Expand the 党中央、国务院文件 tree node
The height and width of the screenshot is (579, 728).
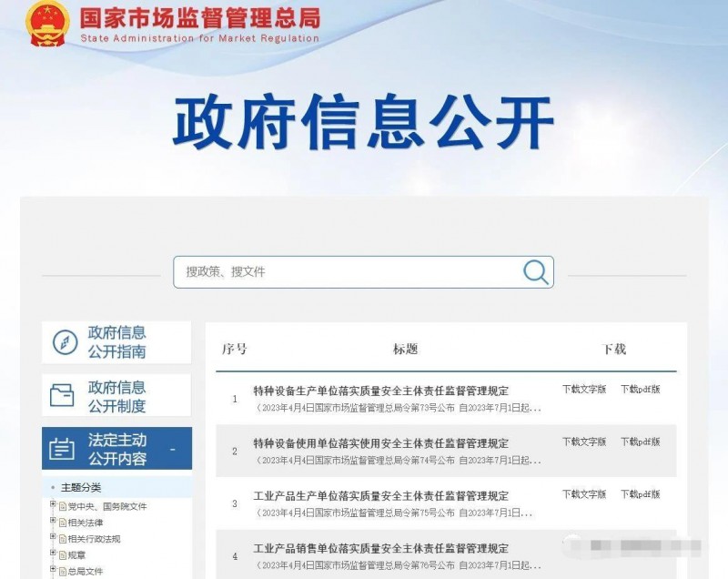tap(53, 505)
